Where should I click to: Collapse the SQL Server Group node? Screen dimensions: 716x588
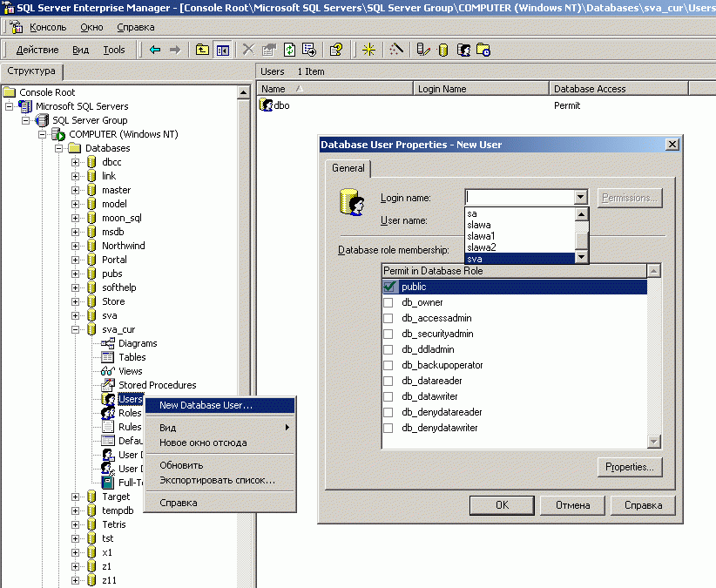pos(25,120)
